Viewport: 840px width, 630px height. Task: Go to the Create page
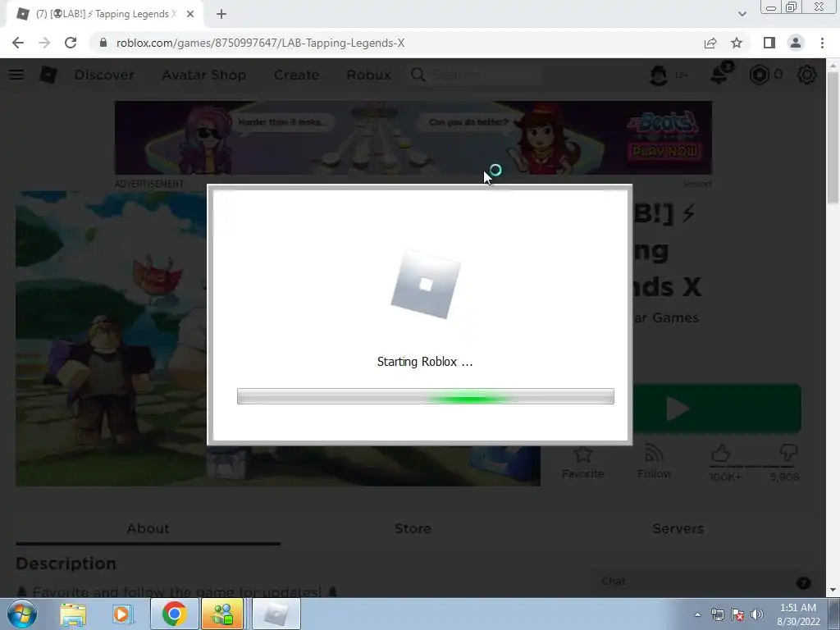click(296, 75)
